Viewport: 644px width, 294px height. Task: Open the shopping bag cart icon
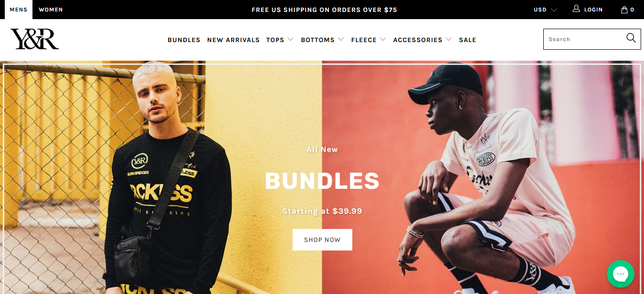click(x=624, y=10)
